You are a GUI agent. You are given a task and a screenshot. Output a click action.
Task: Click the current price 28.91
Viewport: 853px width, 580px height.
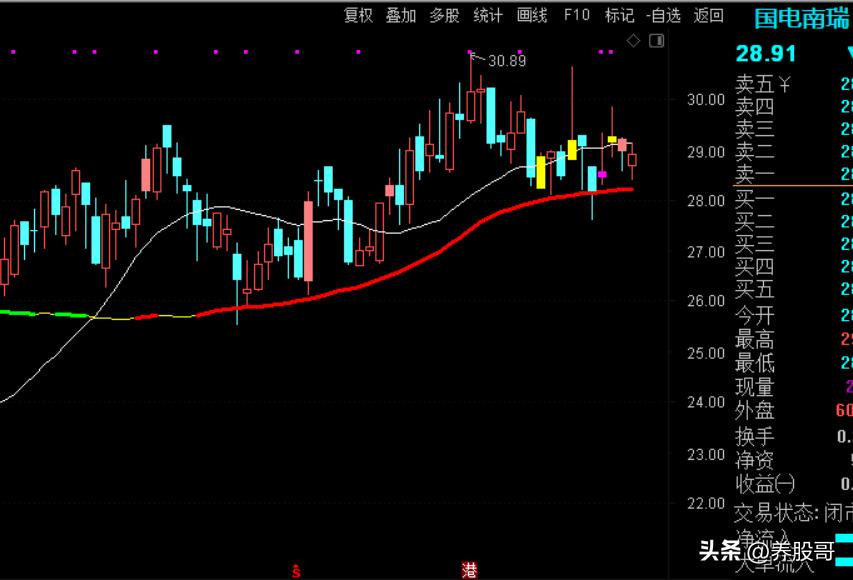pyautogui.click(x=765, y=53)
